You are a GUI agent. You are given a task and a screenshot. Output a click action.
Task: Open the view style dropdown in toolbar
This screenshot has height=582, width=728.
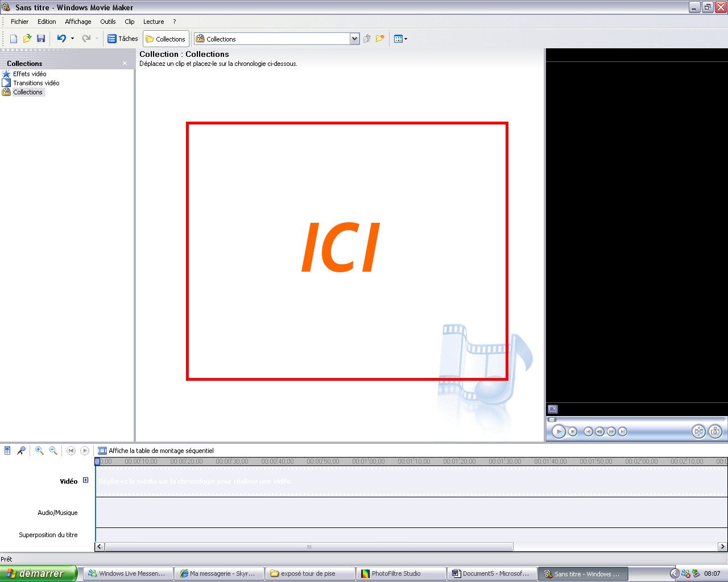[400, 39]
